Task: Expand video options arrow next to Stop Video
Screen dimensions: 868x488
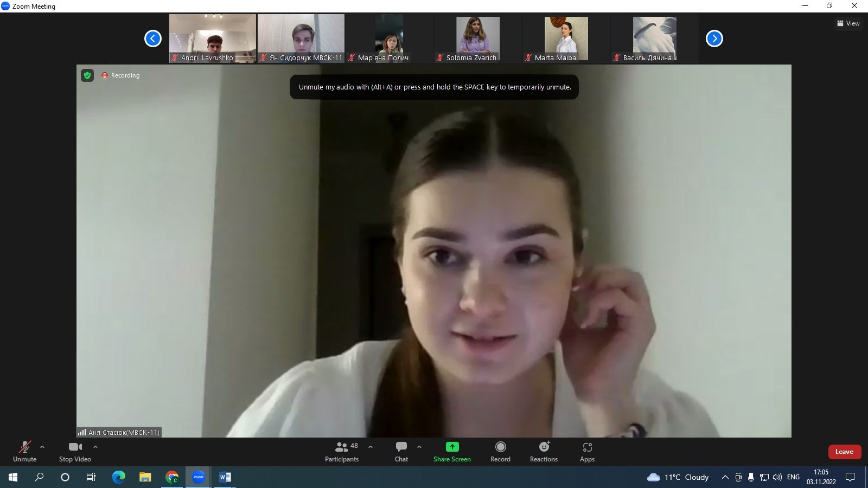Action: point(95,447)
